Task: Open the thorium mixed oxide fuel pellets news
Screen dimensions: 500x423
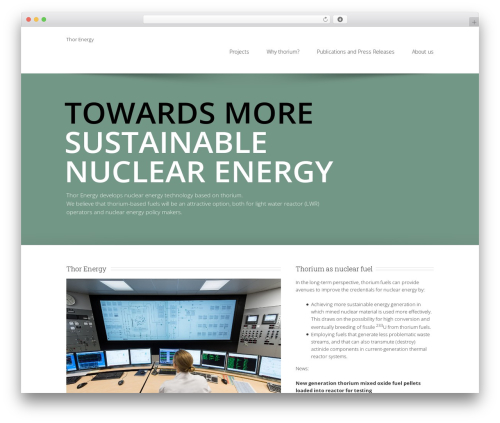Action: point(358,387)
